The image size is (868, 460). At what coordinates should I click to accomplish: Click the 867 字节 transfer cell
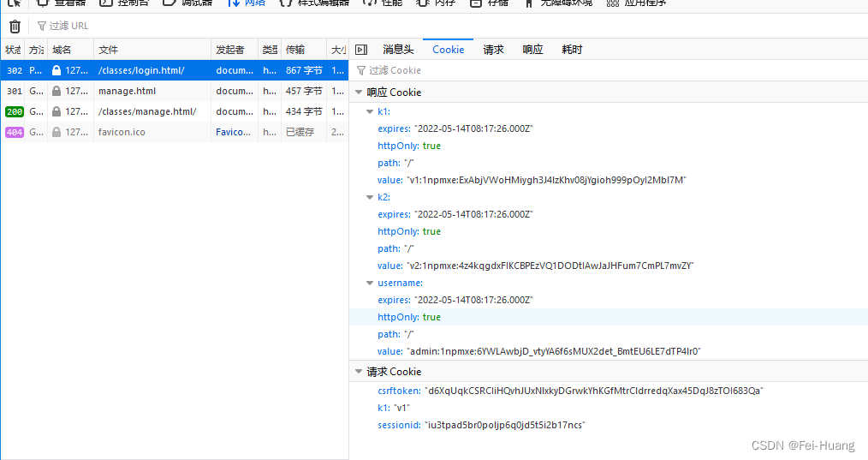point(304,70)
